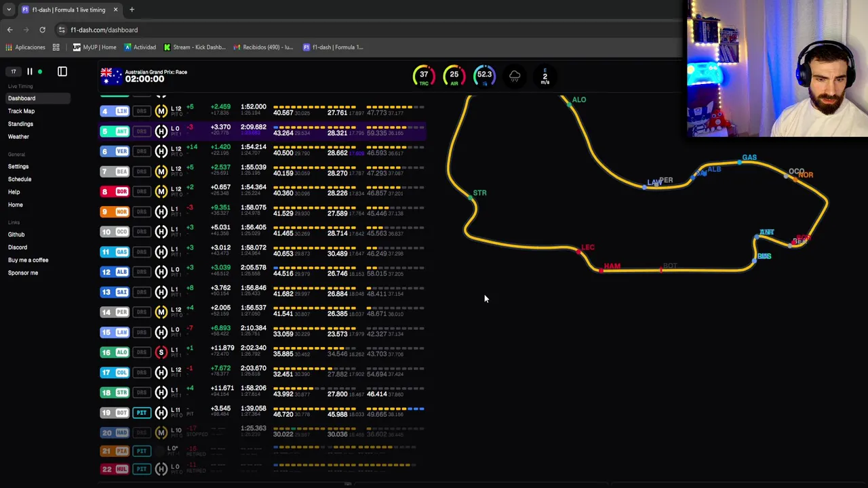Select driver tag ALO in position 16
Viewport: 868px width, 488px height.
[115, 352]
